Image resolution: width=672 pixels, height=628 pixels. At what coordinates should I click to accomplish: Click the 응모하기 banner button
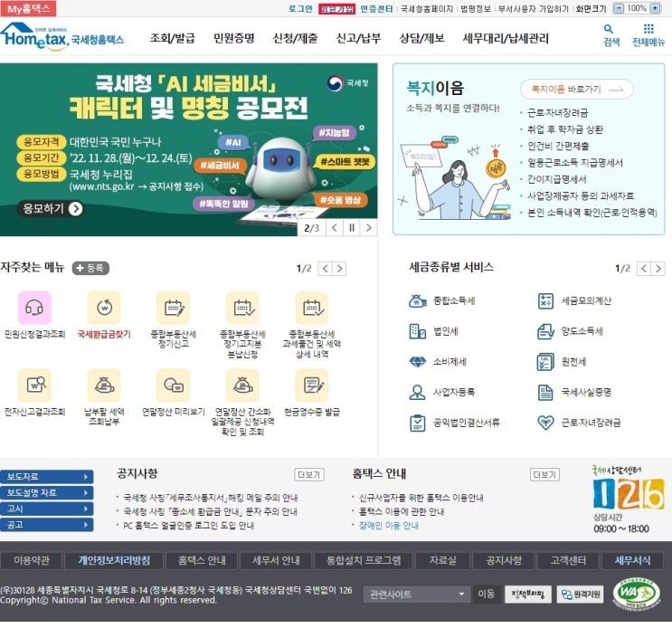point(51,209)
